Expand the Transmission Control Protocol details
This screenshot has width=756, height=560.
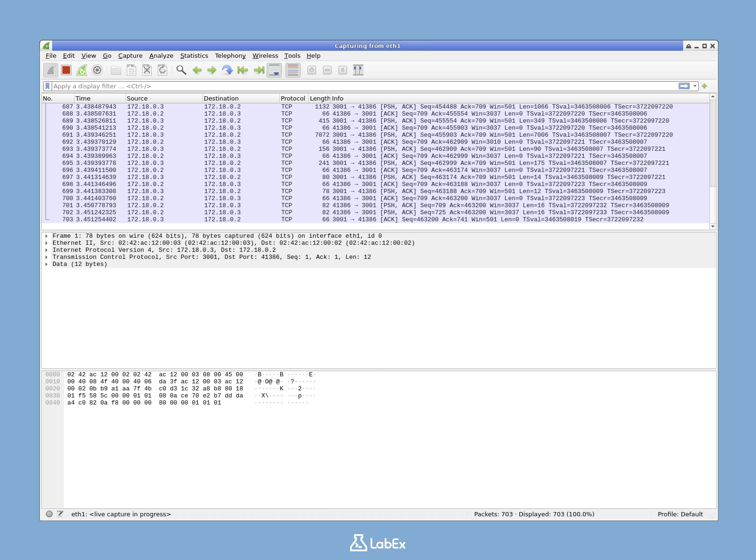point(47,257)
